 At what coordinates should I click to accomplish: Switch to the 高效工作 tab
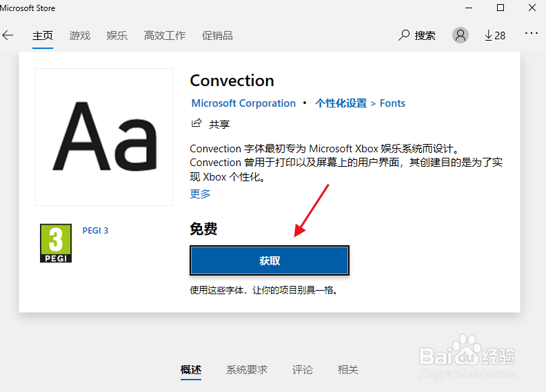point(165,35)
